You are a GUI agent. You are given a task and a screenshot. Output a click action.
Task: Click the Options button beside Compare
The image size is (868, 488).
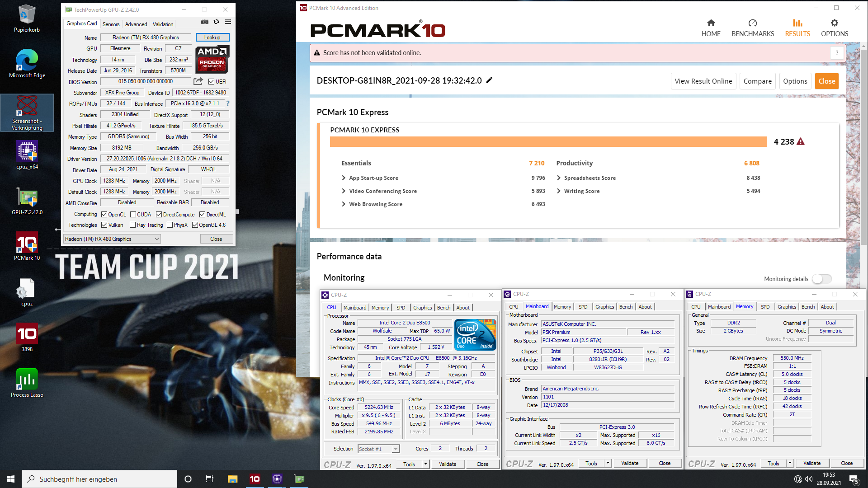click(x=795, y=81)
